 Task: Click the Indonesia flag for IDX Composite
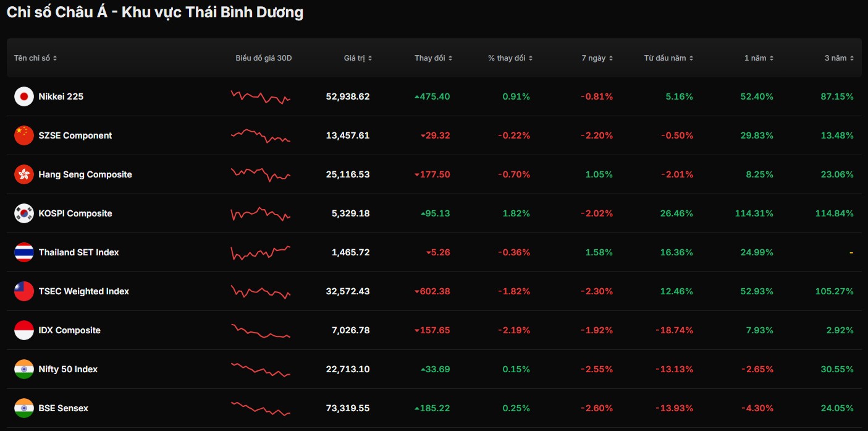pos(24,330)
